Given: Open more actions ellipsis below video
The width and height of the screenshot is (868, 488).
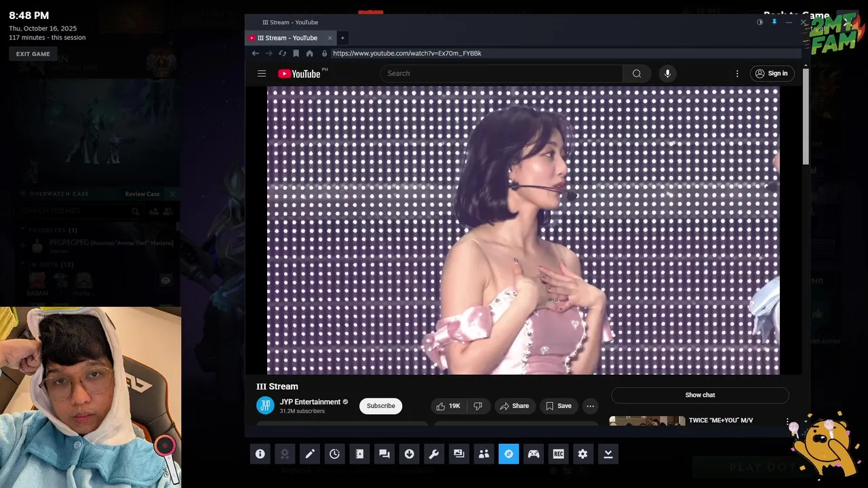Looking at the screenshot, I should [x=591, y=406].
